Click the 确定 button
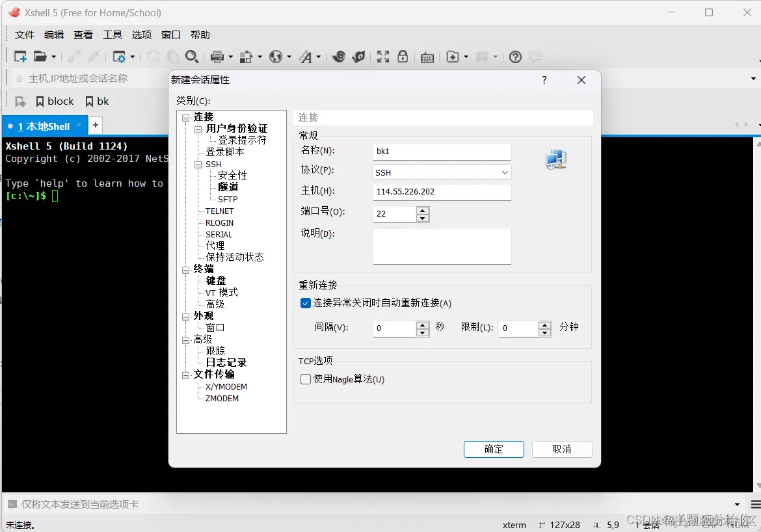 point(494,449)
